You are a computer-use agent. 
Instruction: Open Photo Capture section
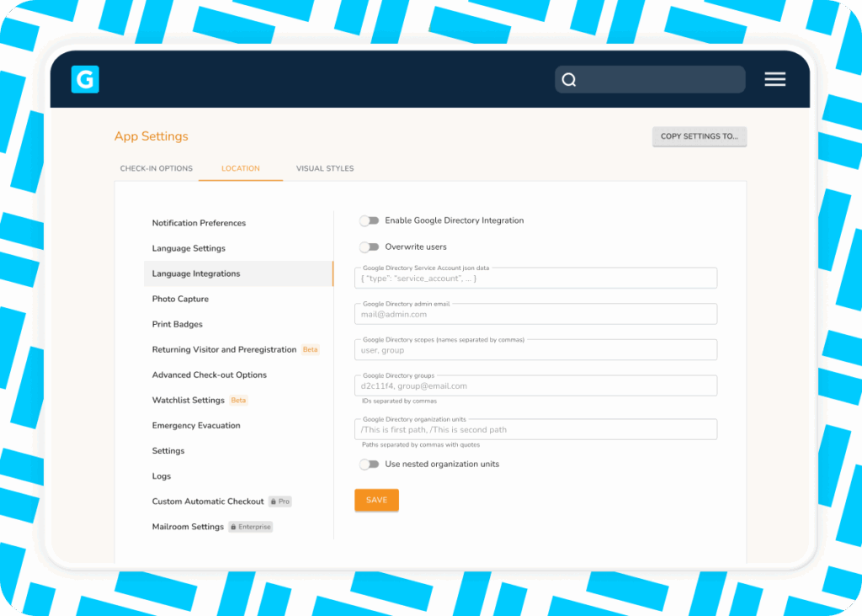click(180, 299)
